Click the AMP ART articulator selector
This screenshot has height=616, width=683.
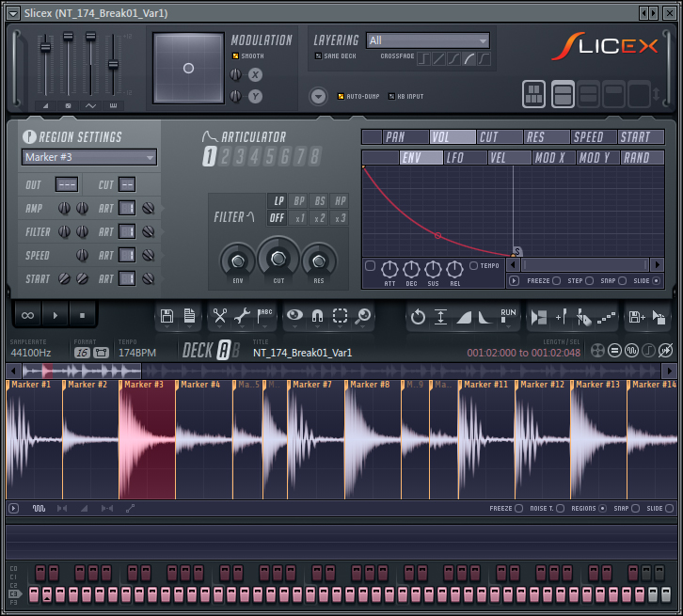point(127,208)
